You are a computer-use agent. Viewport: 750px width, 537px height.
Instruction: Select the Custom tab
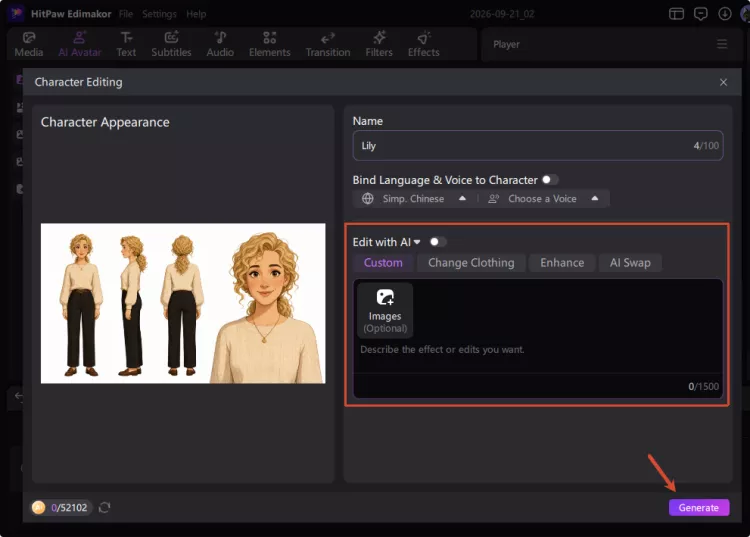pos(383,263)
